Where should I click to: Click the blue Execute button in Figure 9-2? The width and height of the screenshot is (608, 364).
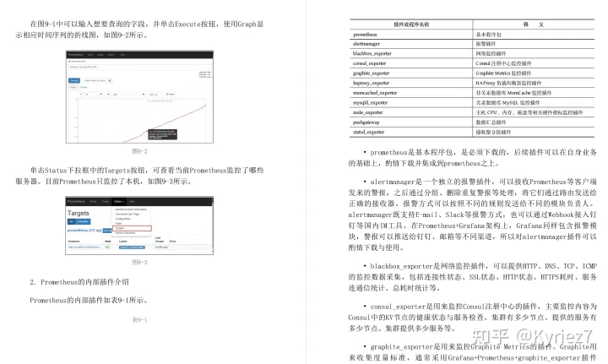coord(74,80)
